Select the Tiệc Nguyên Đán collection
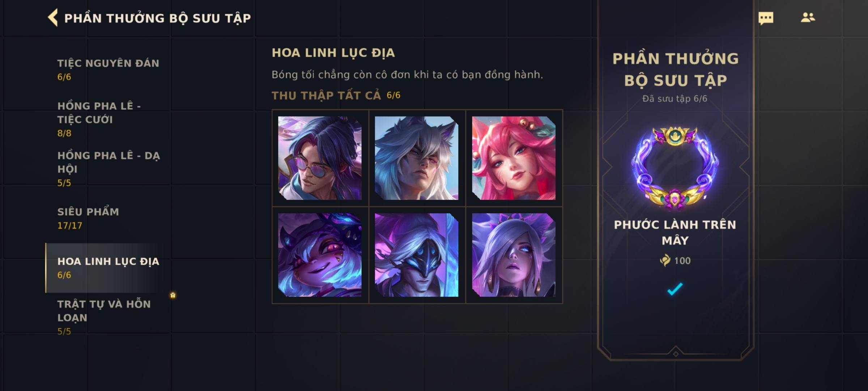Image resolution: width=868 pixels, height=391 pixels. 109,70
